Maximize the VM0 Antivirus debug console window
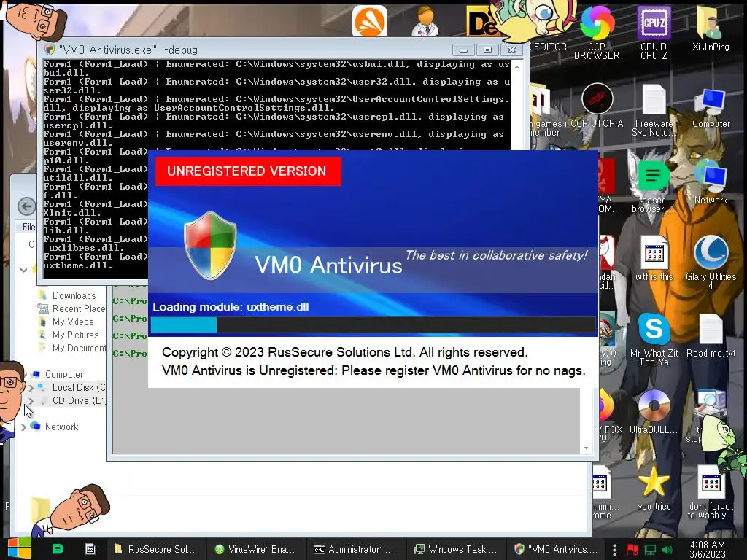The image size is (747, 560). 487,50
